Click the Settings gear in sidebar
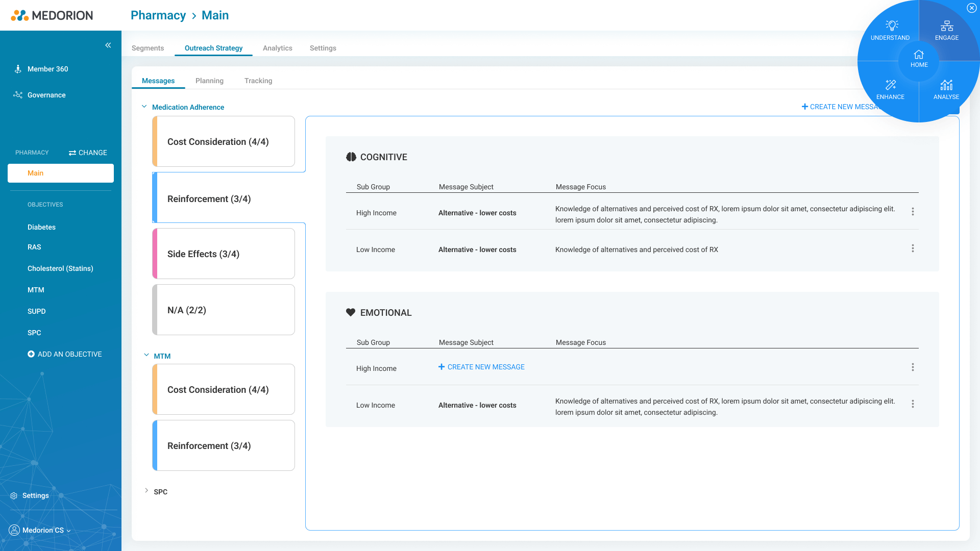This screenshot has width=980, height=551. [x=14, y=496]
